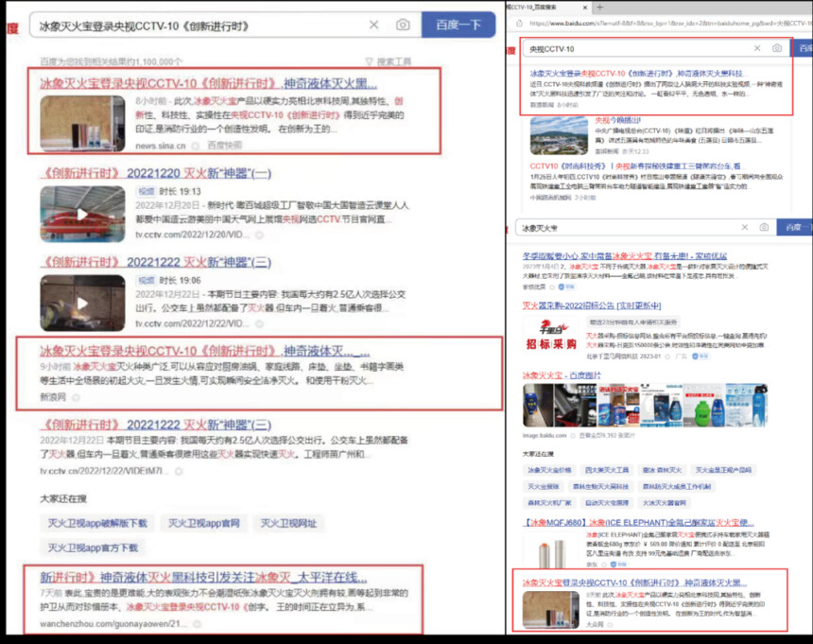The image size is (813, 644).
Task: Open the 央视今晚播出! result link
Action: click(618, 120)
